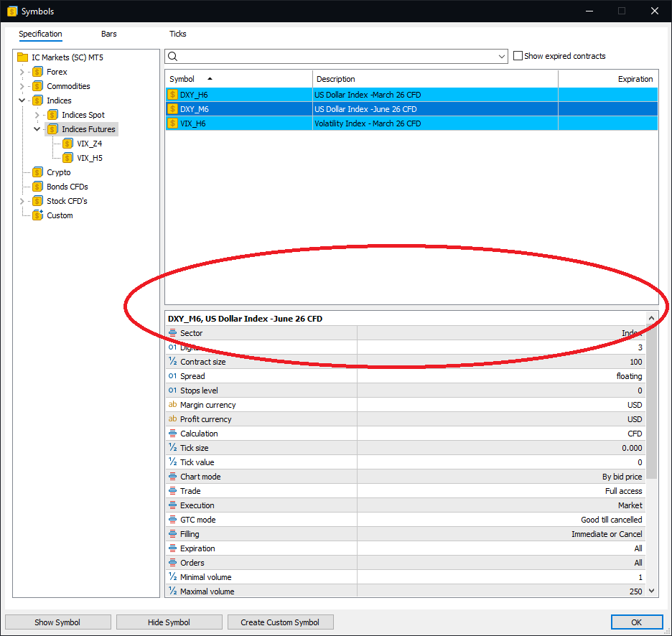672x636 pixels.
Task: Click the Contract size property icon
Action: coord(173,361)
